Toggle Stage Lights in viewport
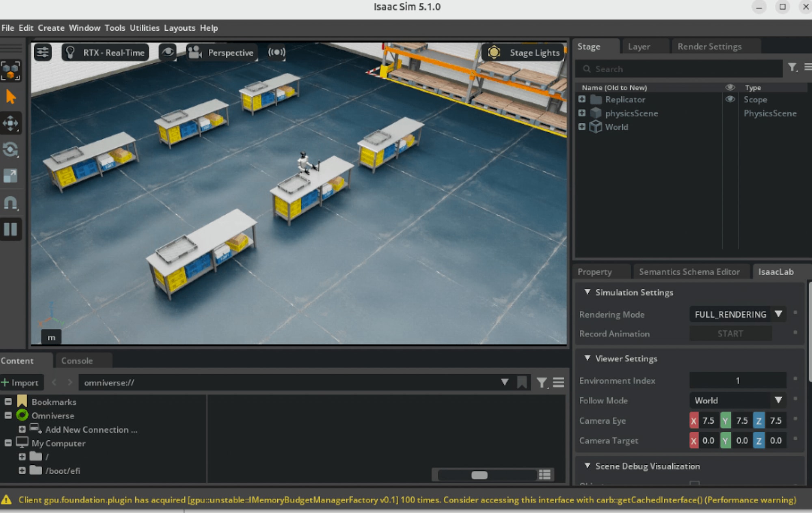The height and width of the screenshot is (513, 812). click(x=523, y=52)
